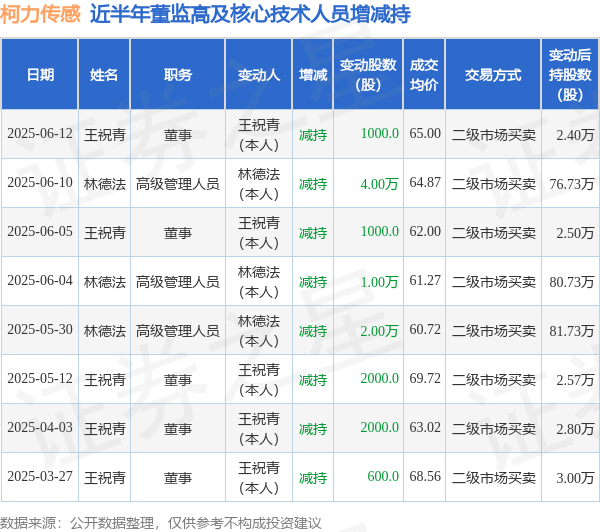Click the price value 68.56
The image size is (600, 532).
pyautogui.click(x=425, y=477)
